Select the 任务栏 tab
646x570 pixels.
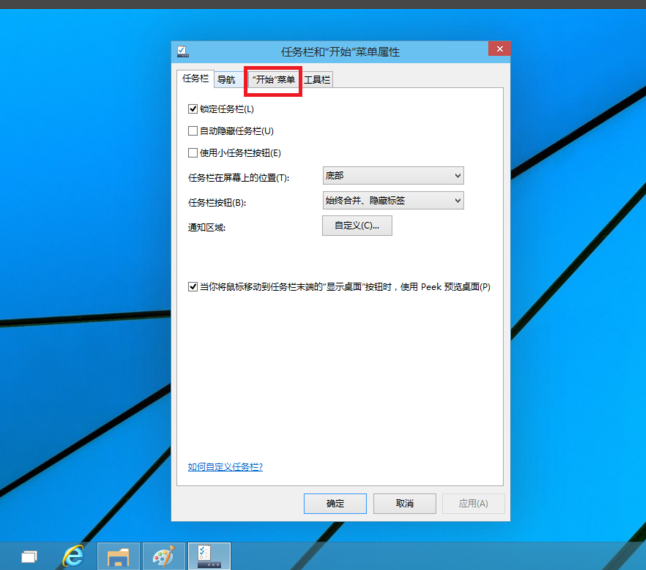(x=195, y=79)
